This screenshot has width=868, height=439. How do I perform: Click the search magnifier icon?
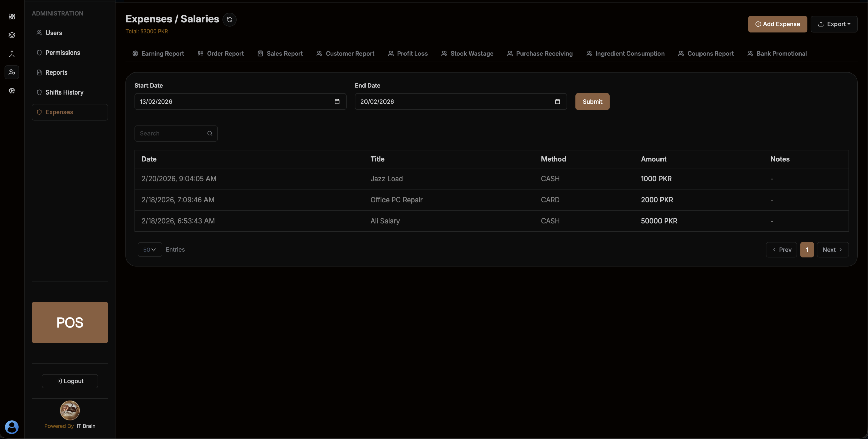coord(210,133)
